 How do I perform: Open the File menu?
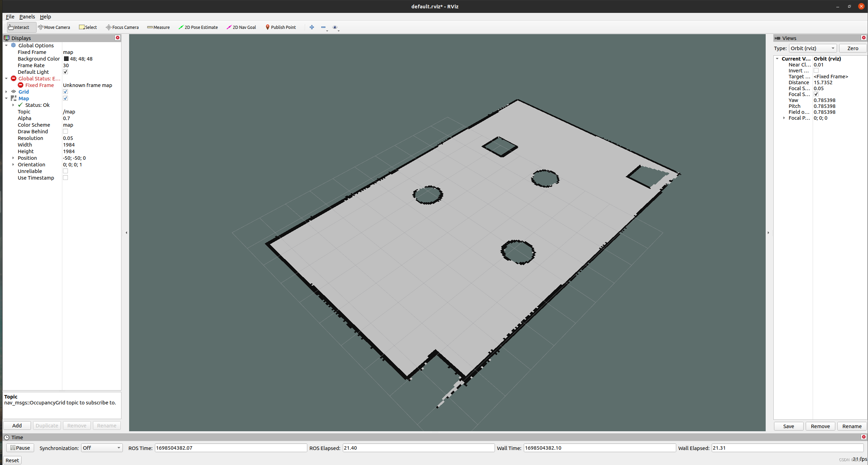(x=10, y=17)
